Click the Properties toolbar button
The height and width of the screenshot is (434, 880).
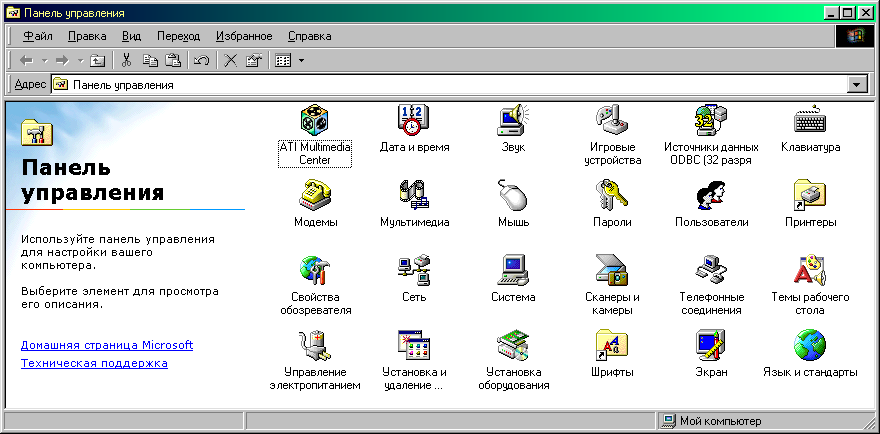(254, 60)
